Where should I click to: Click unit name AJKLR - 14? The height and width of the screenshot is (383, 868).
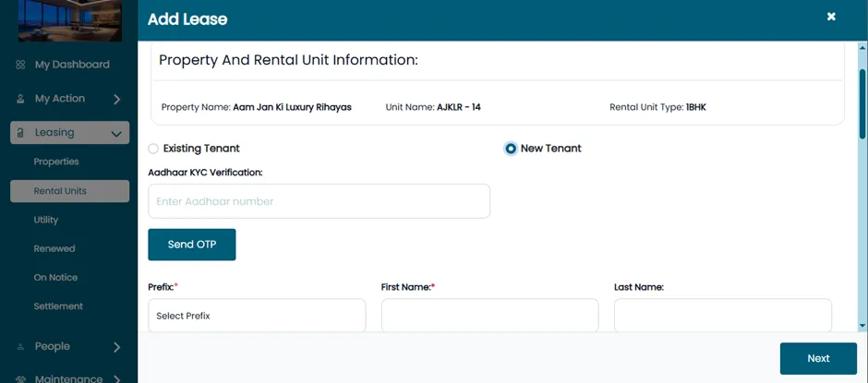tap(458, 107)
